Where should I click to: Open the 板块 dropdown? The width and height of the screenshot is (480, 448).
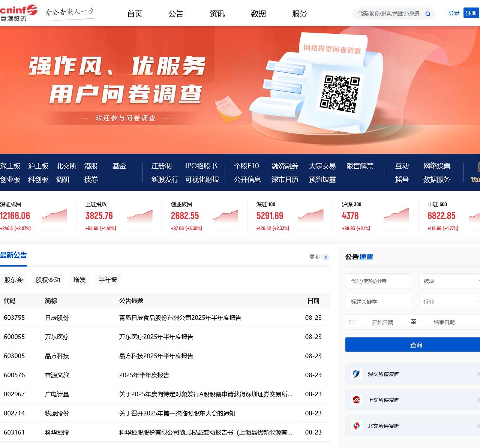click(x=450, y=281)
